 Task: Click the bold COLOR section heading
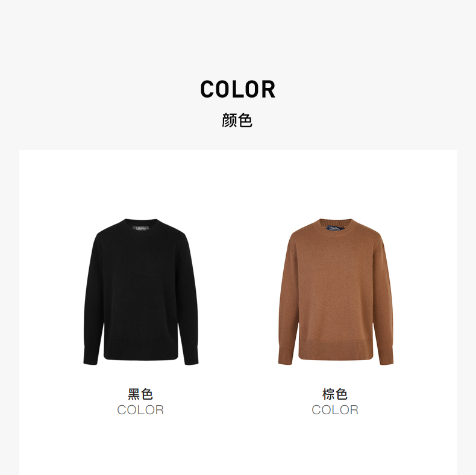pos(237,89)
